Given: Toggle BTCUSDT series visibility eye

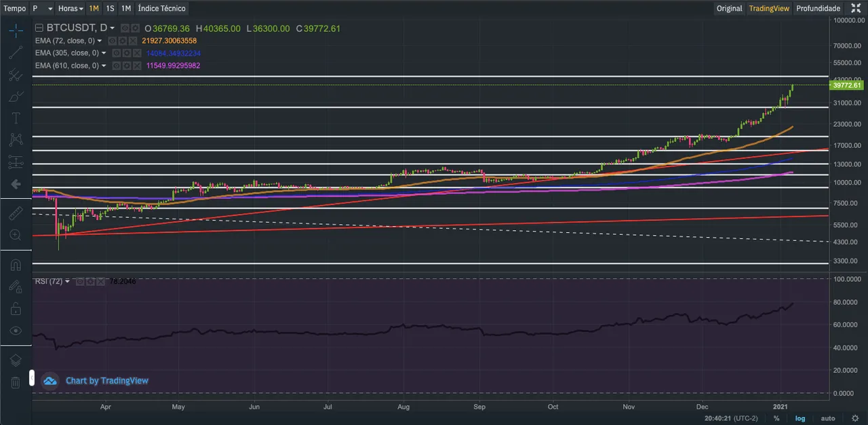Looking at the screenshot, I should (x=125, y=29).
